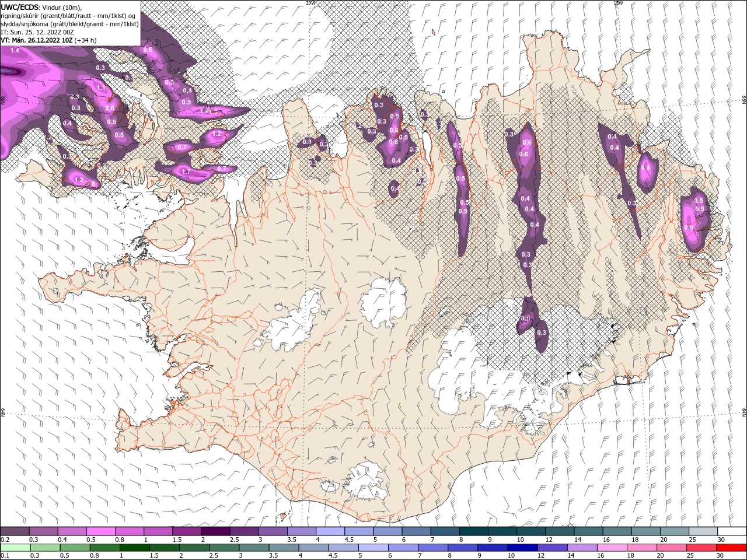Select the bright pink swatch between 0.5 and 0.8
Viewport: 747px width, 560px height.
click(x=100, y=531)
